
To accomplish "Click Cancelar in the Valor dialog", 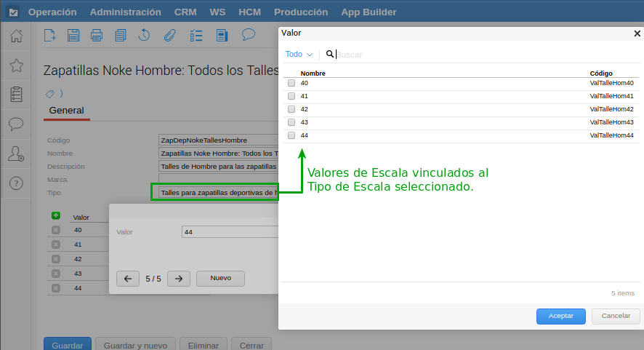I will pos(616,316).
